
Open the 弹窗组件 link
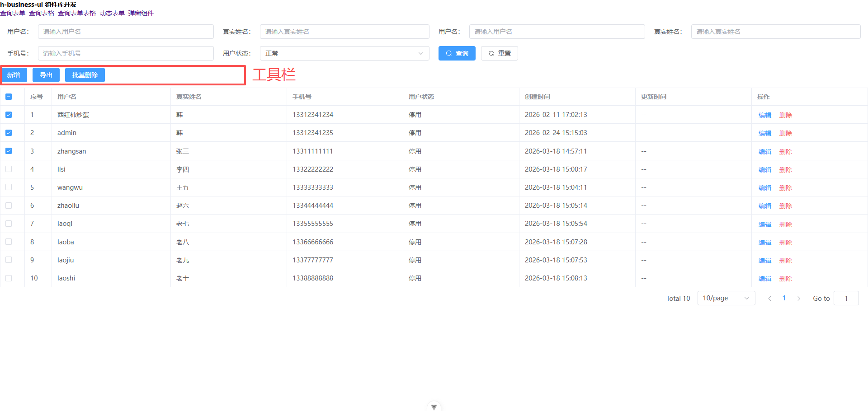[x=141, y=13]
